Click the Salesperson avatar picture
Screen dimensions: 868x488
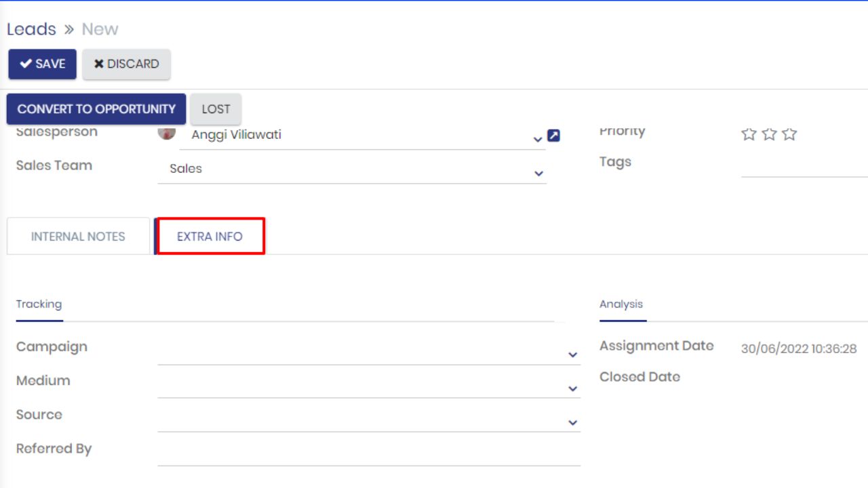tap(167, 133)
